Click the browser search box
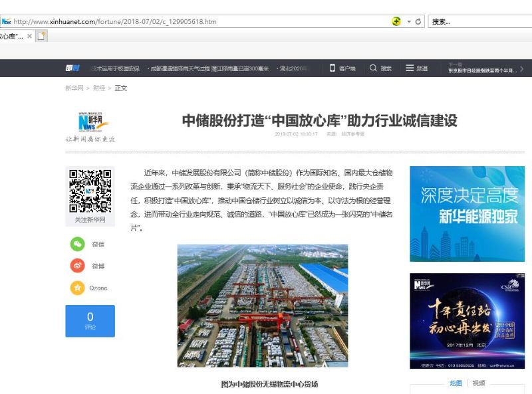 coord(479,22)
